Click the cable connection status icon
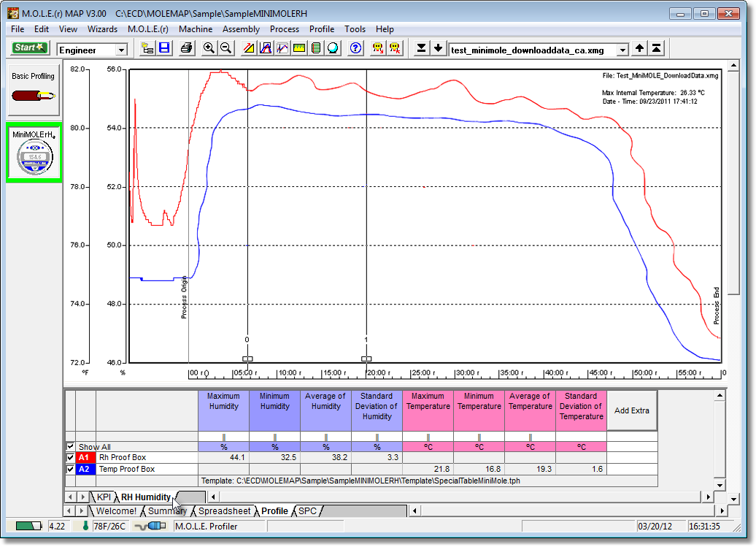 pos(150,526)
